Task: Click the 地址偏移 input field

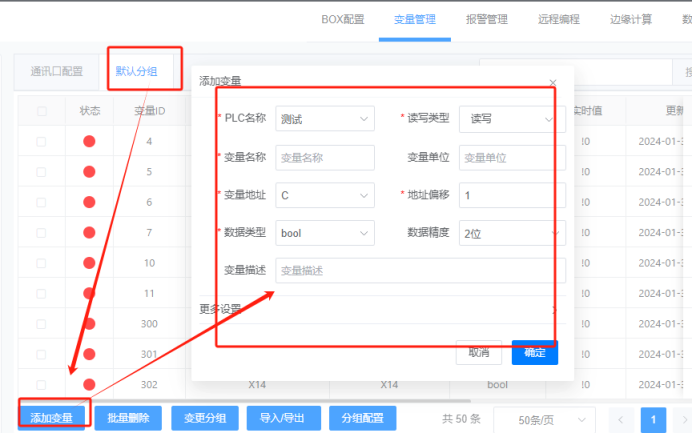Action: click(512, 195)
